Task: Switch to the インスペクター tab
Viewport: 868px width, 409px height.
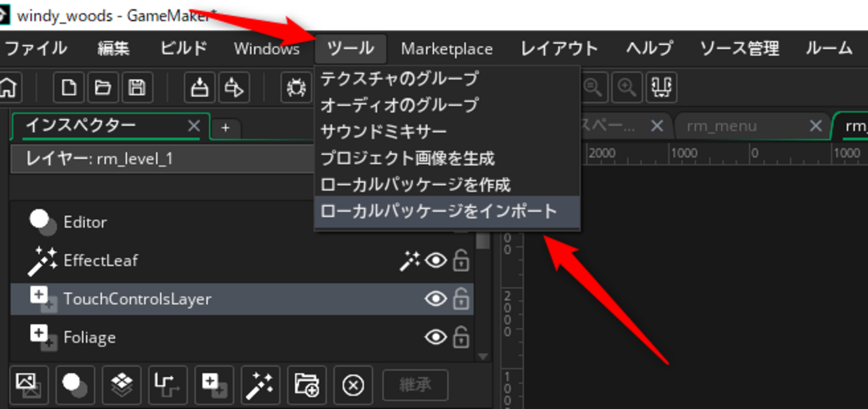Action: 81,126
